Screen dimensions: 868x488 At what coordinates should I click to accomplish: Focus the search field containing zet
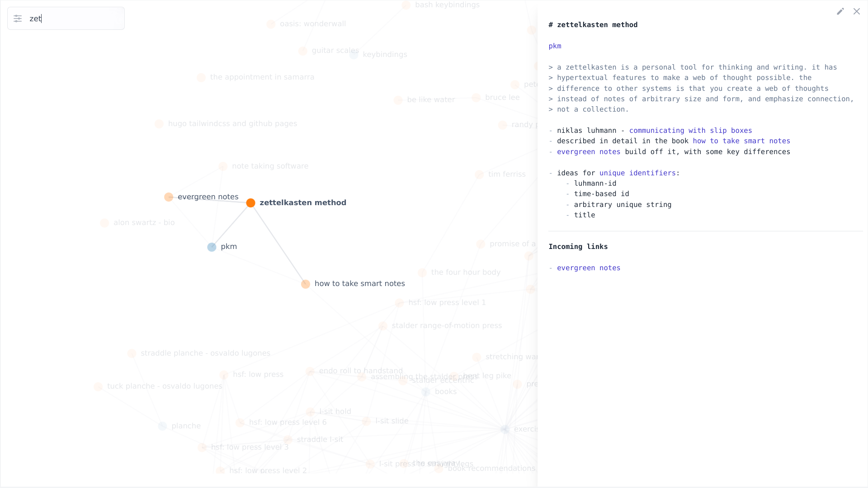(72, 19)
